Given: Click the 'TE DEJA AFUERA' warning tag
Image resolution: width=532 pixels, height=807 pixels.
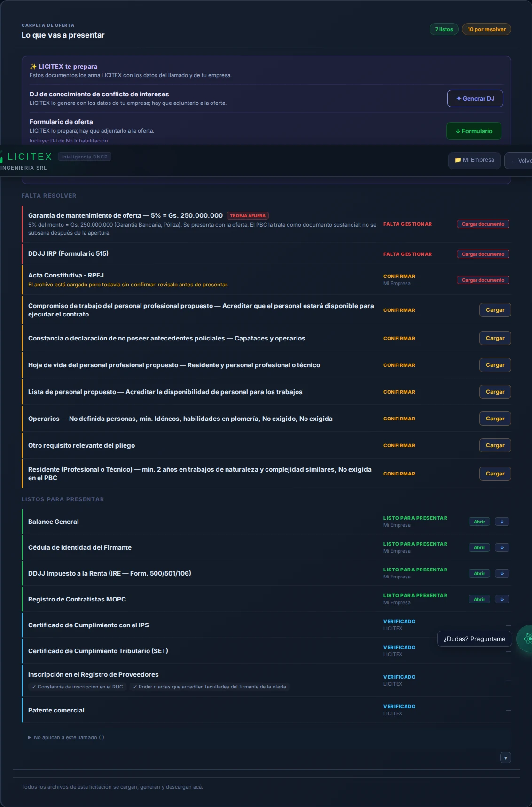Looking at the screenshot, I should (x=248, y=216).
